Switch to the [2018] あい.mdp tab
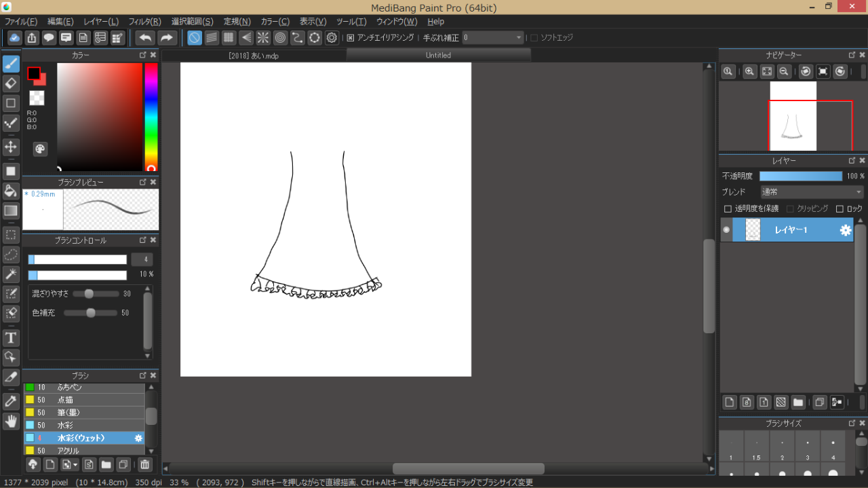868x488 pixels. click(254, 56)
